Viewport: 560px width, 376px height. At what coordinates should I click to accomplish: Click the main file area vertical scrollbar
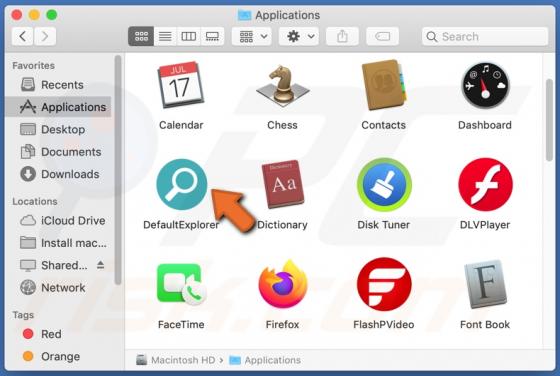pyautogui.click(x=549, y=120)
